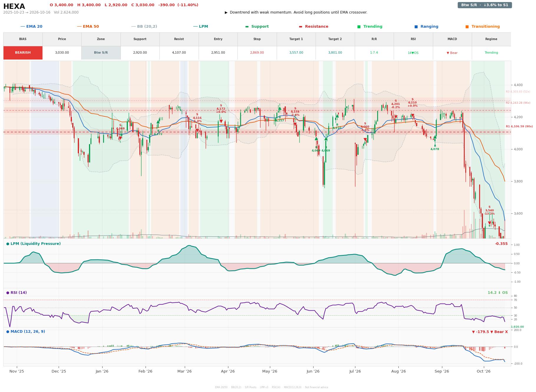Select the HEXA ticker title
Image resolution: width=536 pixels, height=392 pixels.
tap(14, 6)
